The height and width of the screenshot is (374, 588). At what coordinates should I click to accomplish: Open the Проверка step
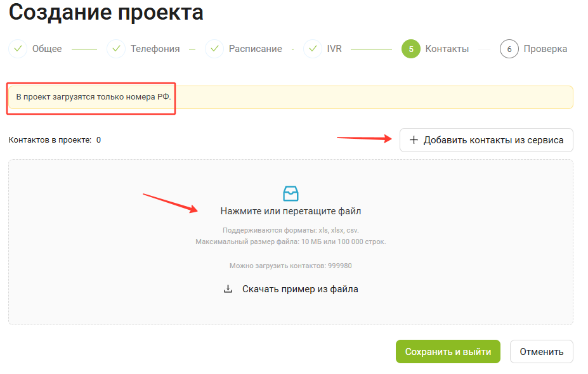(545, 49)
